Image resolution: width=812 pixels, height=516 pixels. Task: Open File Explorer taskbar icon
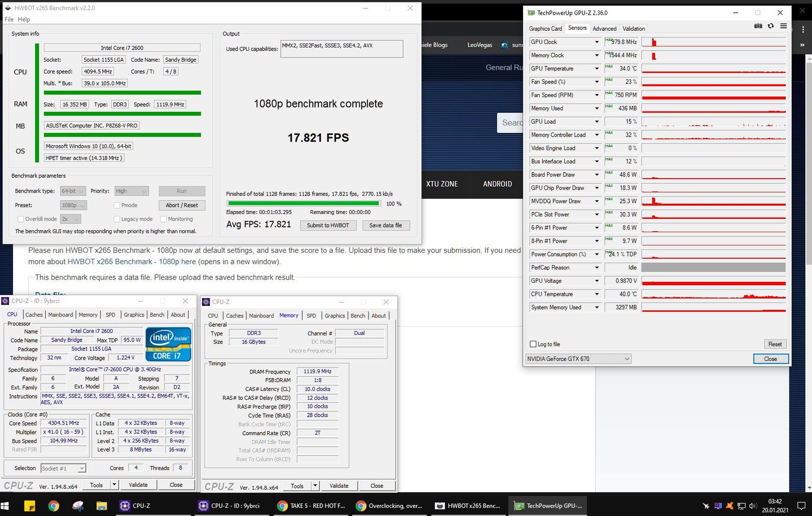102,505
